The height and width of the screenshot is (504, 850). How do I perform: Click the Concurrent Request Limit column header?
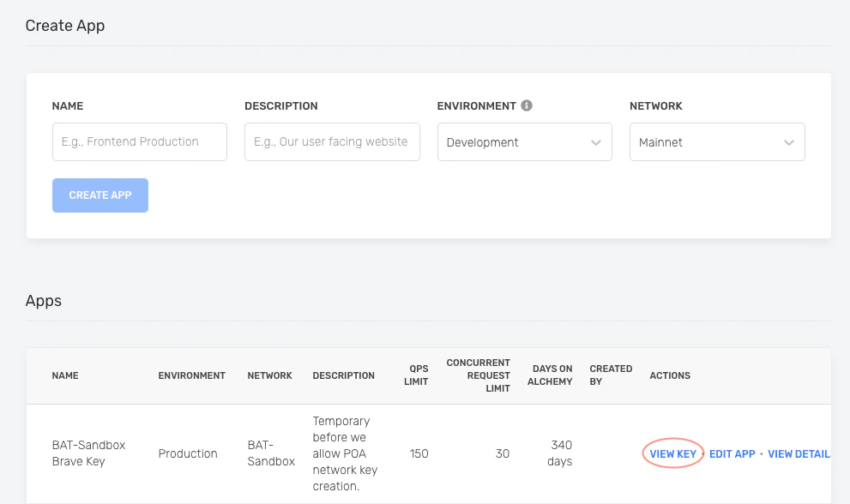(478, 375)
